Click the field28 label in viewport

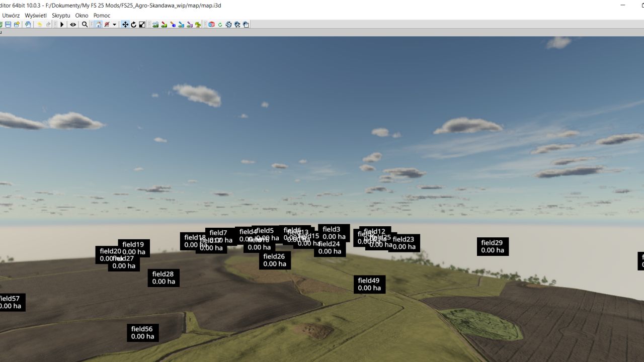point(164,278)
